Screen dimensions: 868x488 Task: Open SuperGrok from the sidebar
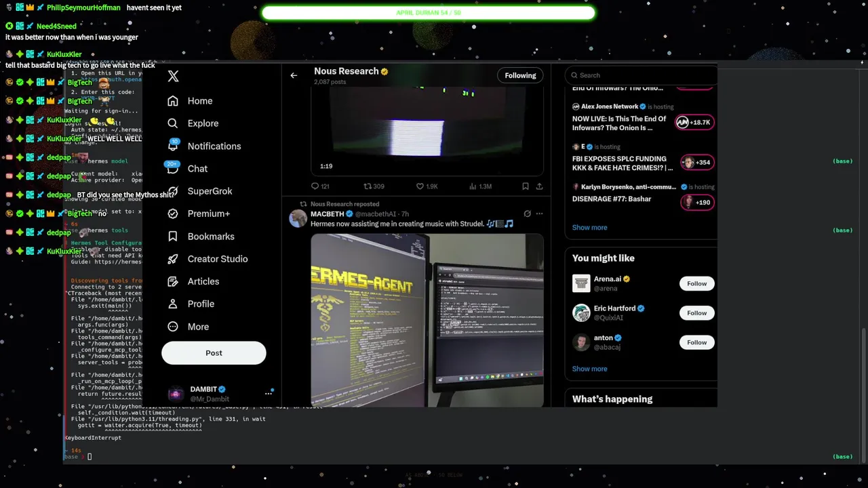pos(200,191)
